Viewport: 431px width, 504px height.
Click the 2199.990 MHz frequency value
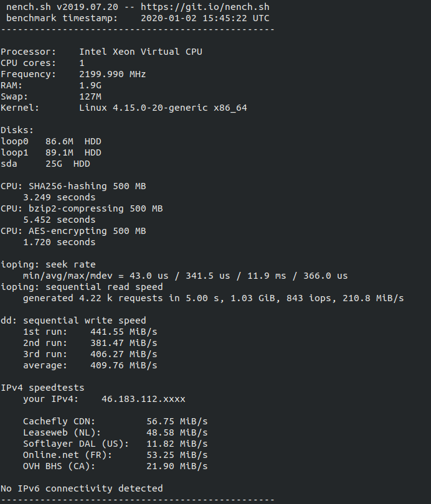coord(112,74)
